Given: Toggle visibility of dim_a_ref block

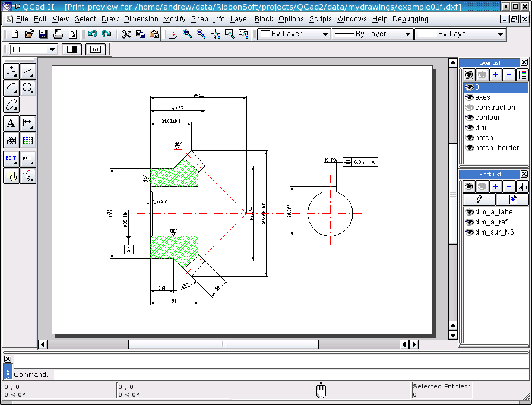Looking at the screenshot, I should coord(469,222).
